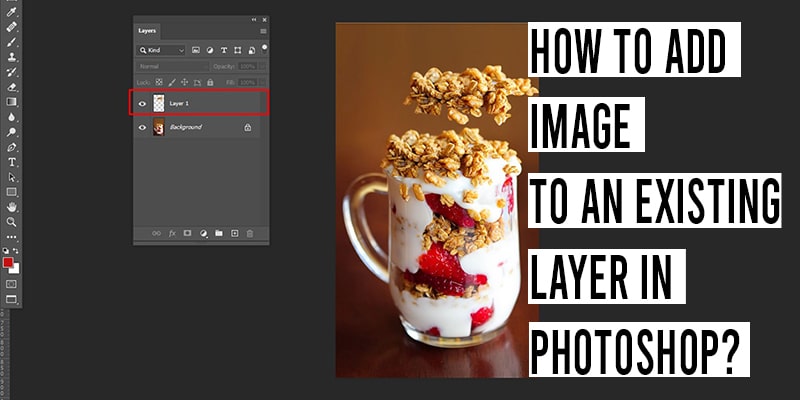Open the Opacity value dropdown arrow

pyautogui.click(x=262, y=66)
